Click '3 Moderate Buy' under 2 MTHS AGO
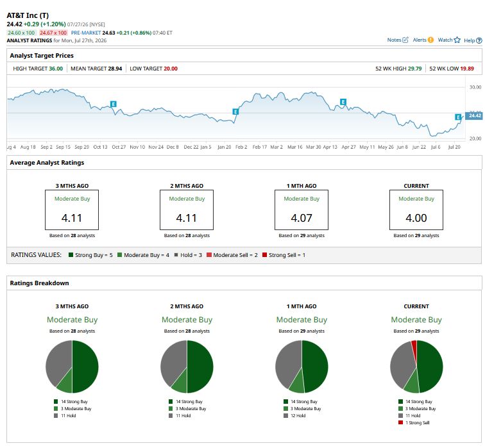485x448 pixels. point(187,408)
